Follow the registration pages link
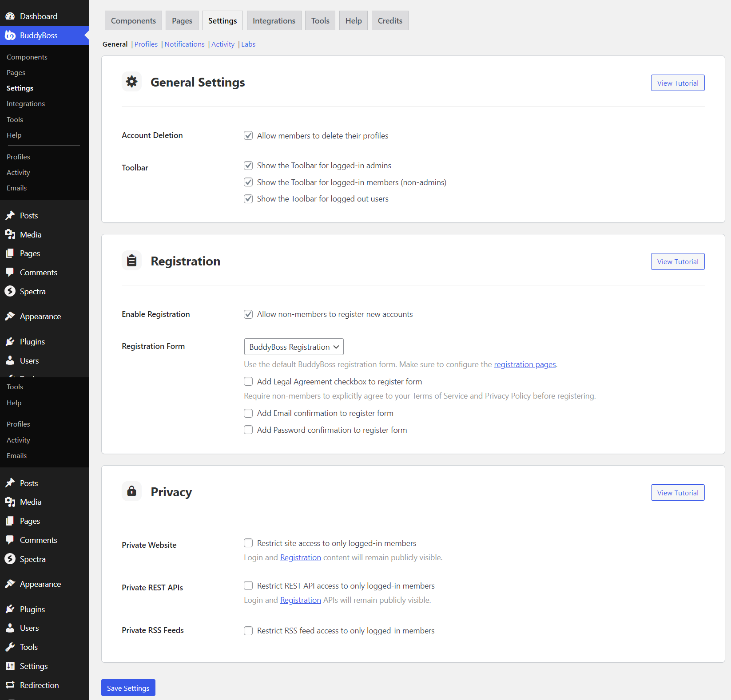Screen dimensions: 731x700 coord(525,364)
